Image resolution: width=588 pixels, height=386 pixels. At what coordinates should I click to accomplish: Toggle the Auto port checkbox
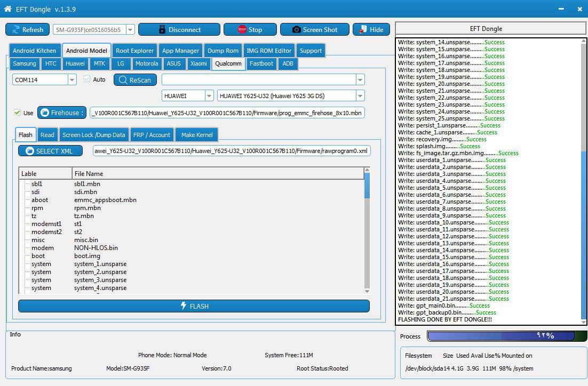tap(88, 79)
